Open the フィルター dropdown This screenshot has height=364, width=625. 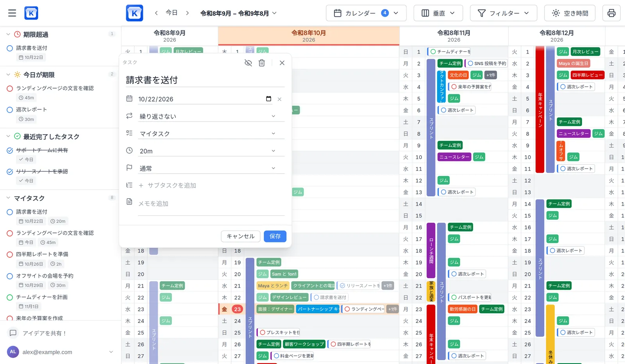point(503,13)
